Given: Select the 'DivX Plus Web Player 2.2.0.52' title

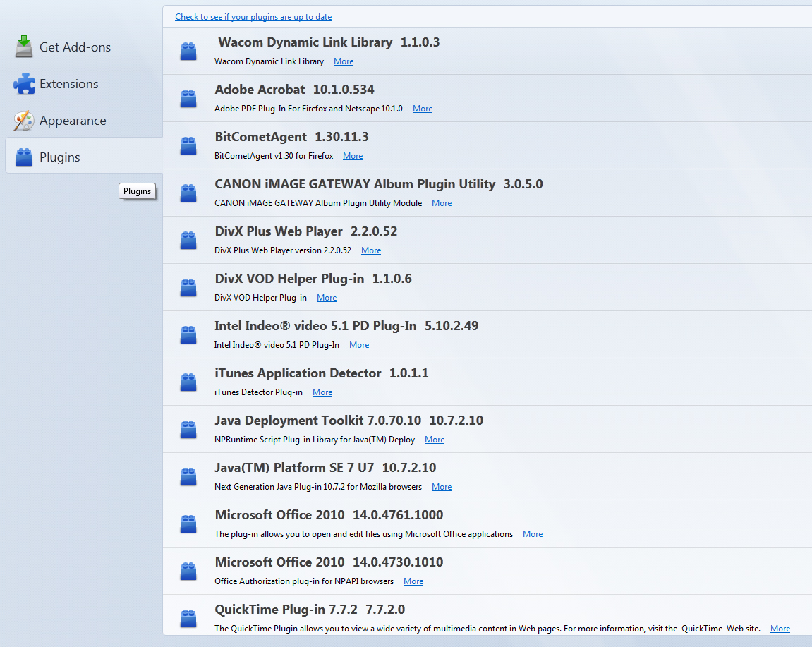Looking at the screenshot, I should pyautogui.click(x=306, y=231).
